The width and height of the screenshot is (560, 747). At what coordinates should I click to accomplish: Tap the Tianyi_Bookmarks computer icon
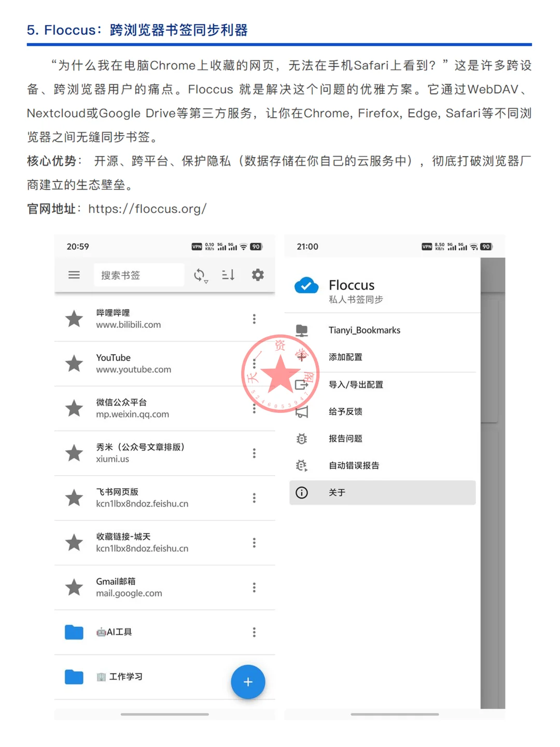302,330
